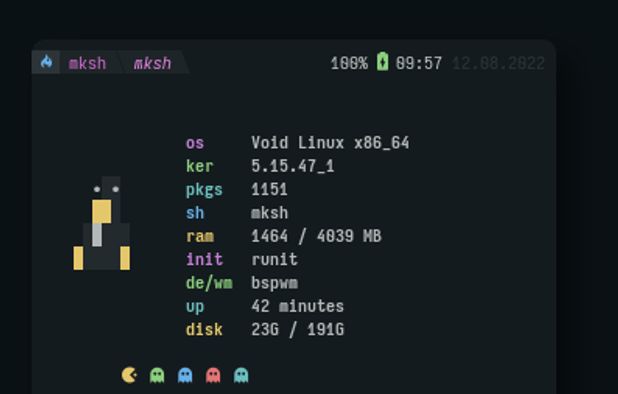Click the kernel version '5.15.47_1'

click(293, 166)
